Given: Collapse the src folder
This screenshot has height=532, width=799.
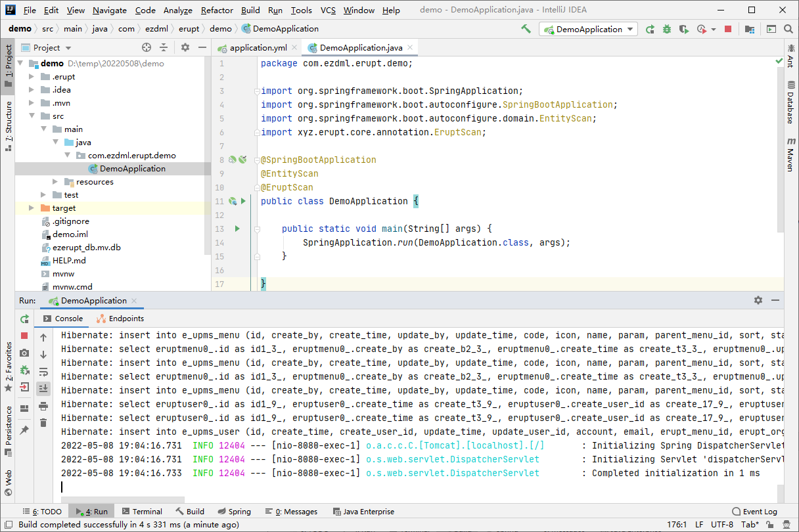Looking at the screenshot, I should pos(32,116).
